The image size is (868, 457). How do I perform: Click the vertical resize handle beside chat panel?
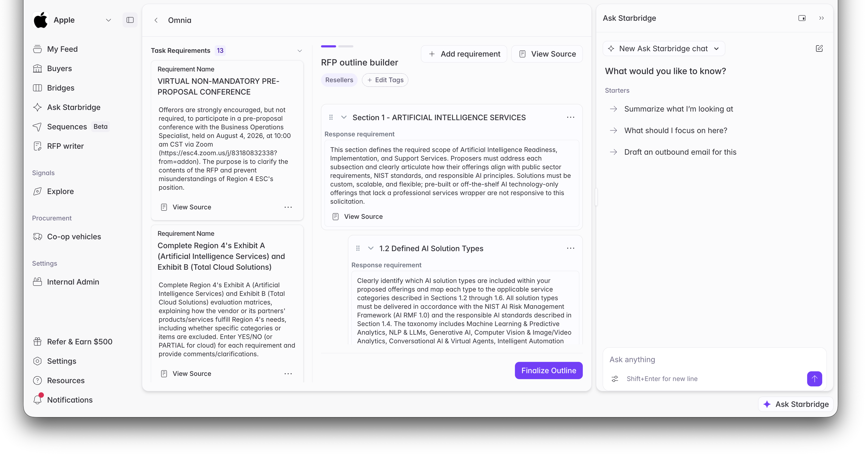point(596,197)
